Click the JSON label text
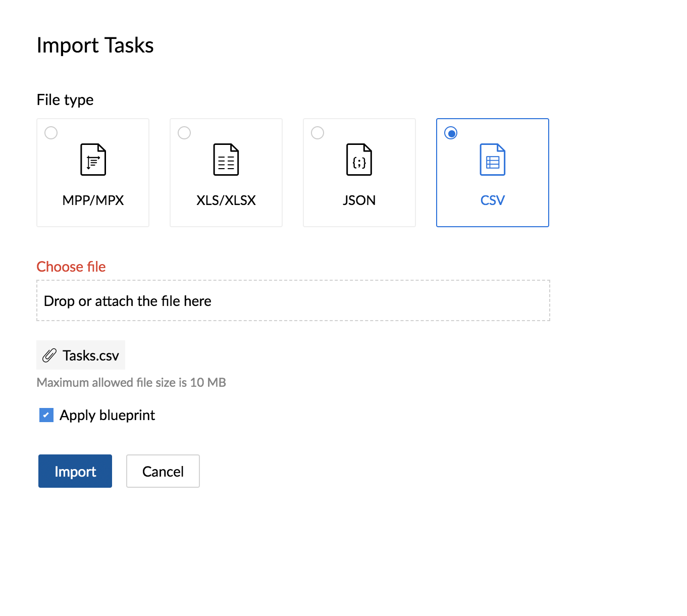The width and height of the screenshot is (687, 616). coord(359,200)
